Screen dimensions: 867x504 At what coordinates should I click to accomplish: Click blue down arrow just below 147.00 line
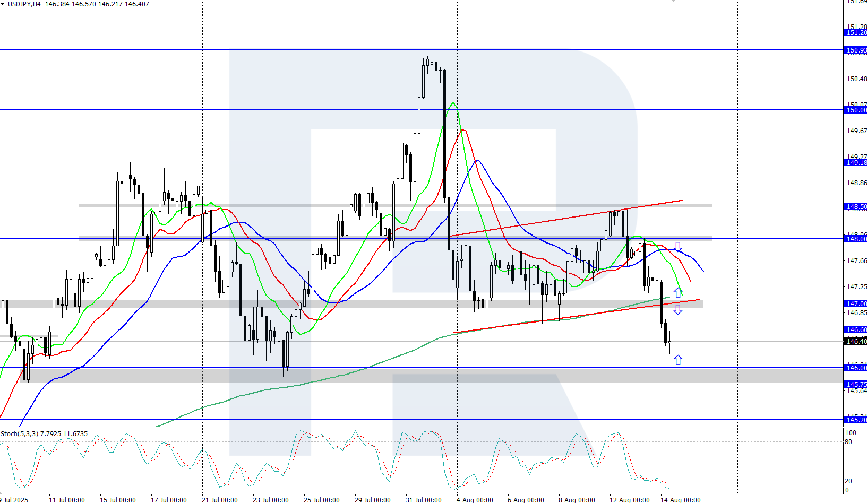click(x=678, y=310)
